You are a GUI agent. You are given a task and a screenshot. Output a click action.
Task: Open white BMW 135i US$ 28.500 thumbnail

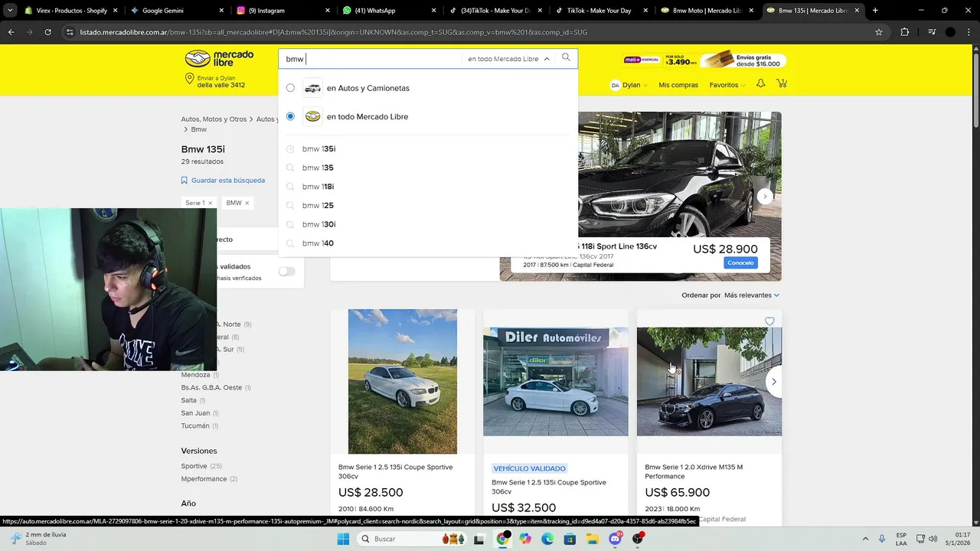point(403,381)
